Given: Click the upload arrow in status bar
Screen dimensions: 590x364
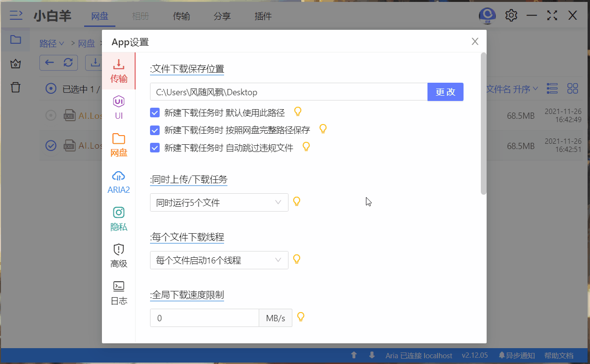Looking at the screenshot, I should 354,355.
